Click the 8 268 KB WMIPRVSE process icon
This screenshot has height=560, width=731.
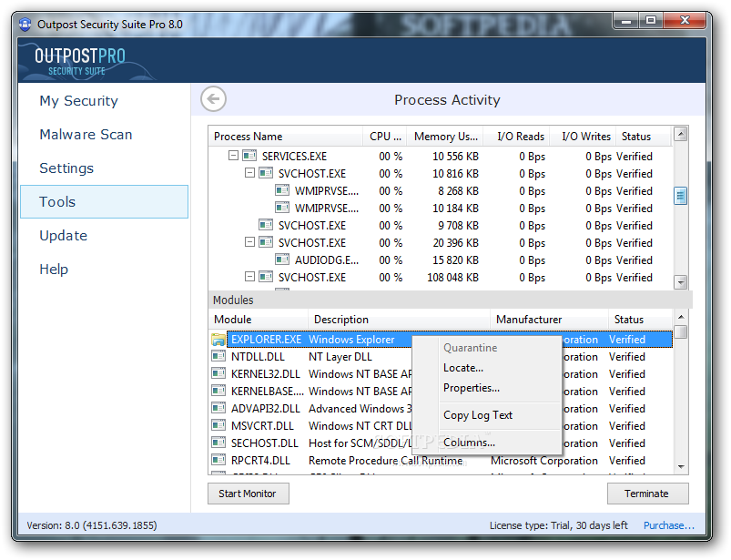click(x=282, y=190)
